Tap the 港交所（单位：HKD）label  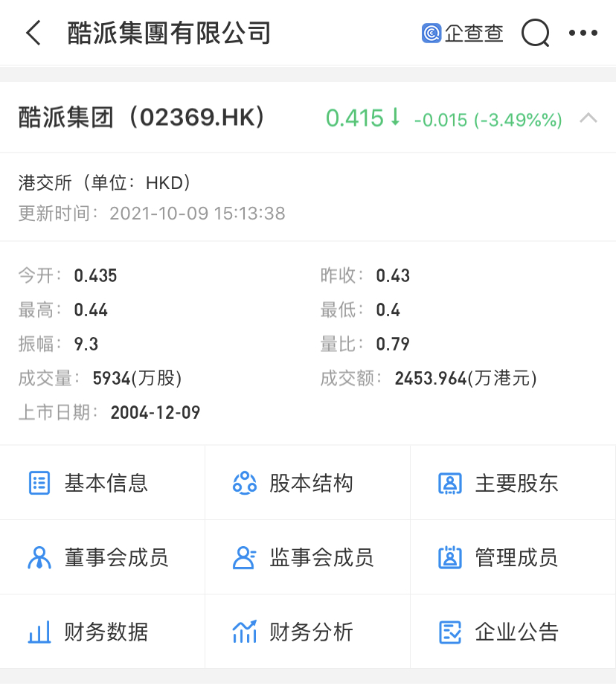(105, 183)
